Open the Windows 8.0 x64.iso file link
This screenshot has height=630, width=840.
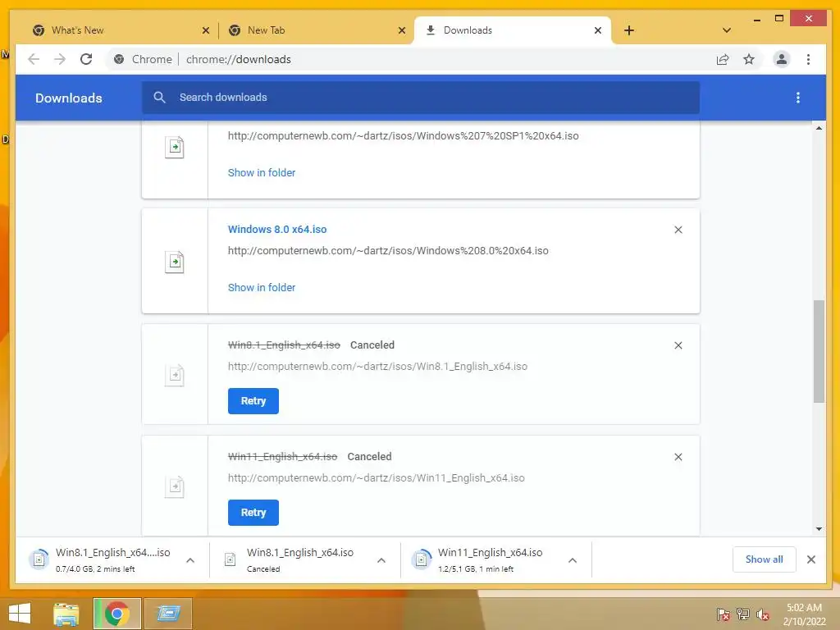point(277,230)
